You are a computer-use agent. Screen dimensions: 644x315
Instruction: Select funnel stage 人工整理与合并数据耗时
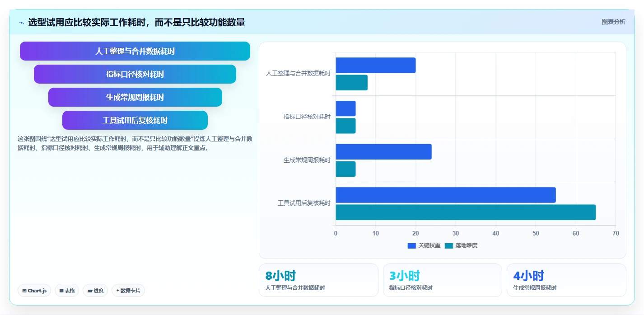pos(135,51)
